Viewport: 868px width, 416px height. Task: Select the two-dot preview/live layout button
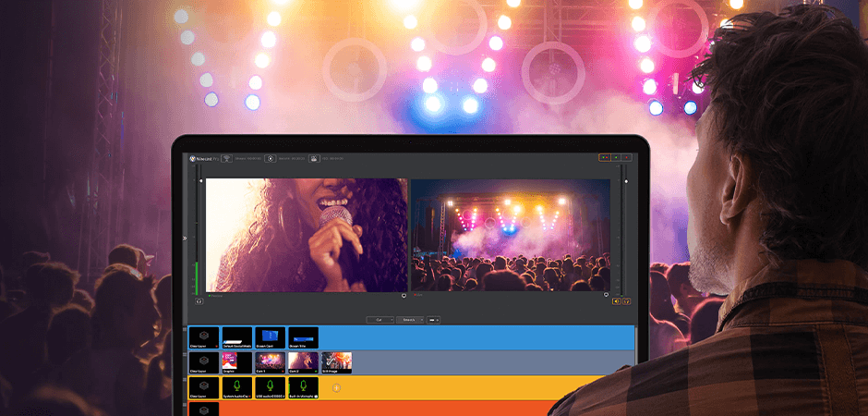pos(605,158)
